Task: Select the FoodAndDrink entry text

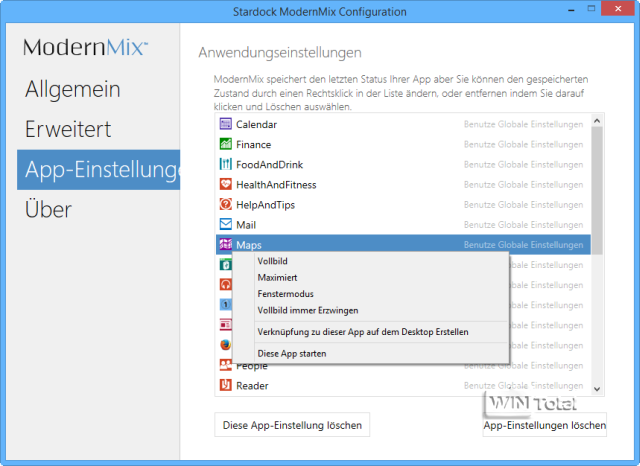Action: pyautogui.click(x=269, y=164)
